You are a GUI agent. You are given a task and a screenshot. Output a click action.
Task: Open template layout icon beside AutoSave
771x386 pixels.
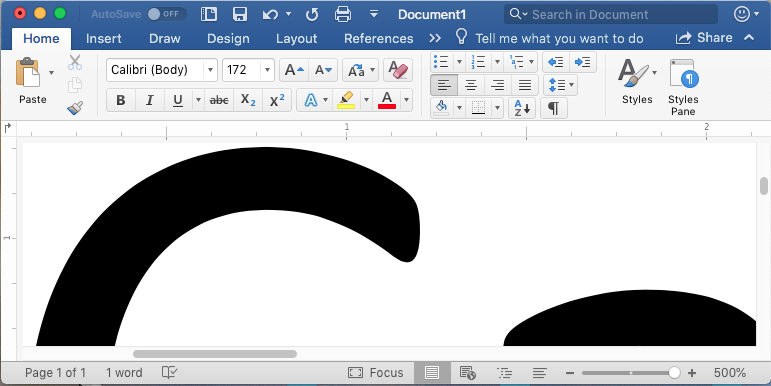coord(209,14)
